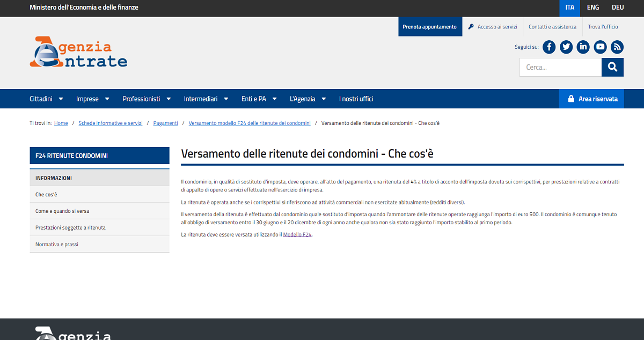Image resolution: width=644 pixels, height=340 pixels.
Task: Select Come e quando si versa
Action: pos(100,211)
